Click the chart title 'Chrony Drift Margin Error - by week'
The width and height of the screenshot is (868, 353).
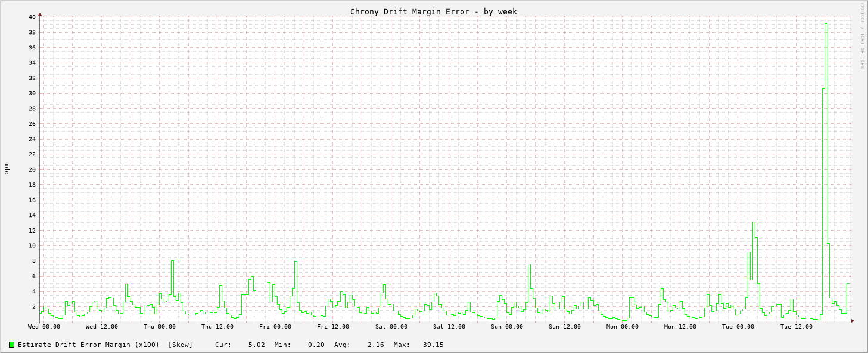tap(433, 11)
